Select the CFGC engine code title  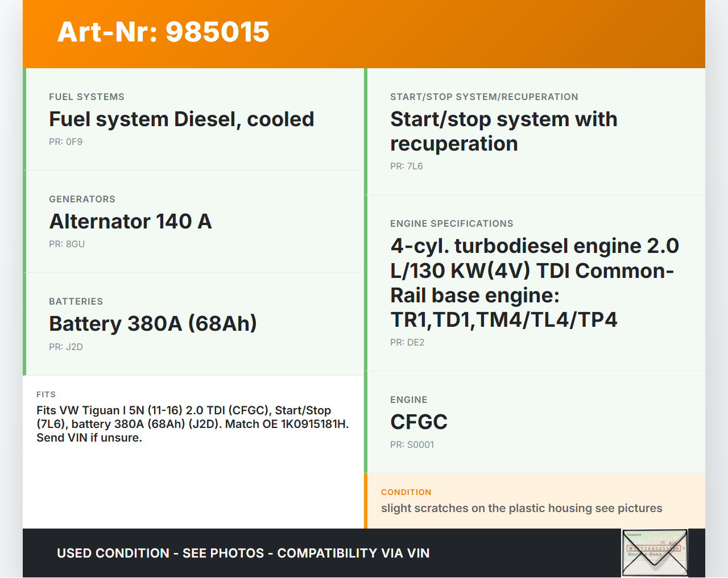(x=419, y=422)
